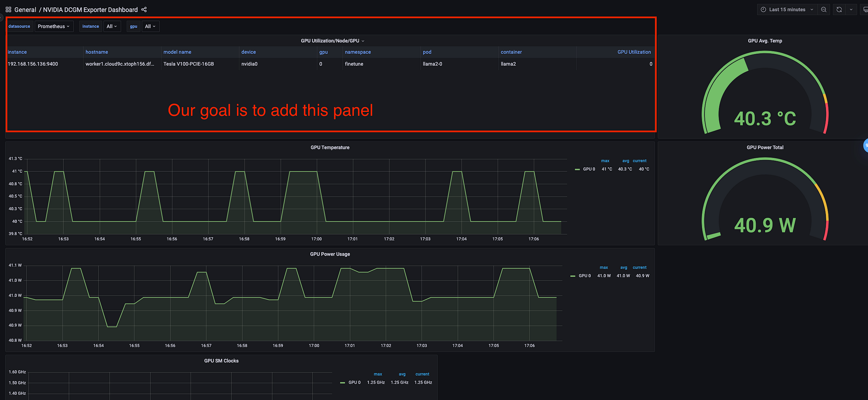Screen dimensions: 868x400
Task: Refresh the dashboard
Action: (839, 10)
